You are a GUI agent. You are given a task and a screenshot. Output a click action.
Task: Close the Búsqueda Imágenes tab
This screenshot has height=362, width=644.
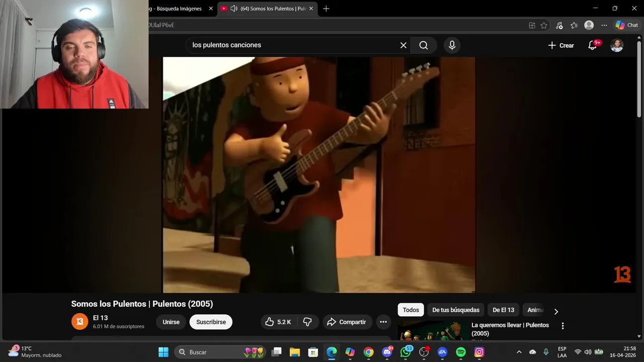(x=211, y=9)
